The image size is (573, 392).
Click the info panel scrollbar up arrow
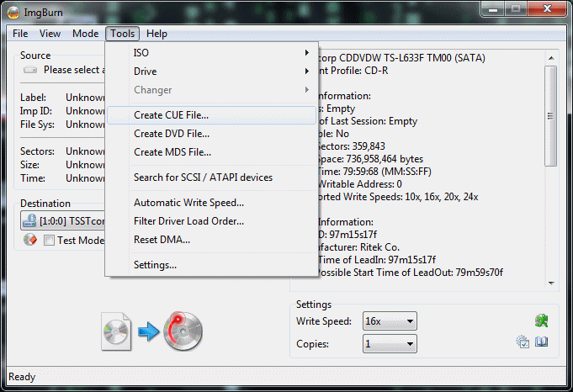click(x=551, y=58)
